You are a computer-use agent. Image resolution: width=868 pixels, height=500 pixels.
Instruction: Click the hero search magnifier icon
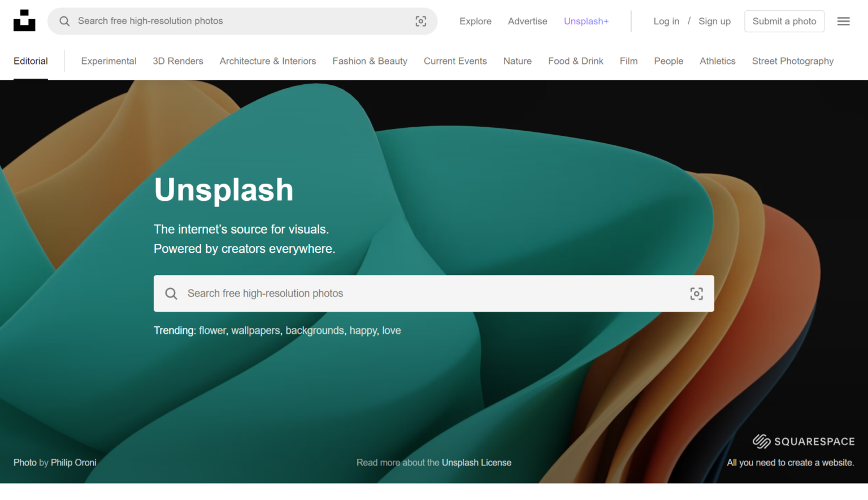coord(171,294)
